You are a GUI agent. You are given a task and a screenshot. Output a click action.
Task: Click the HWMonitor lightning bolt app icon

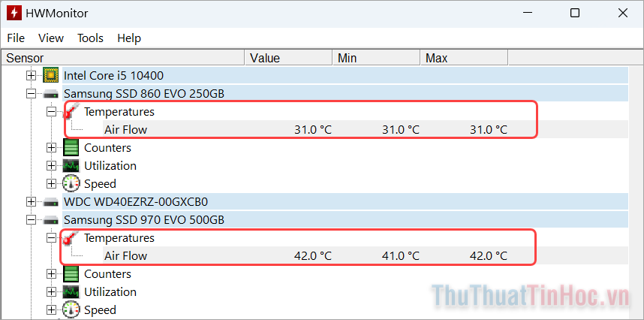(14, 13)
